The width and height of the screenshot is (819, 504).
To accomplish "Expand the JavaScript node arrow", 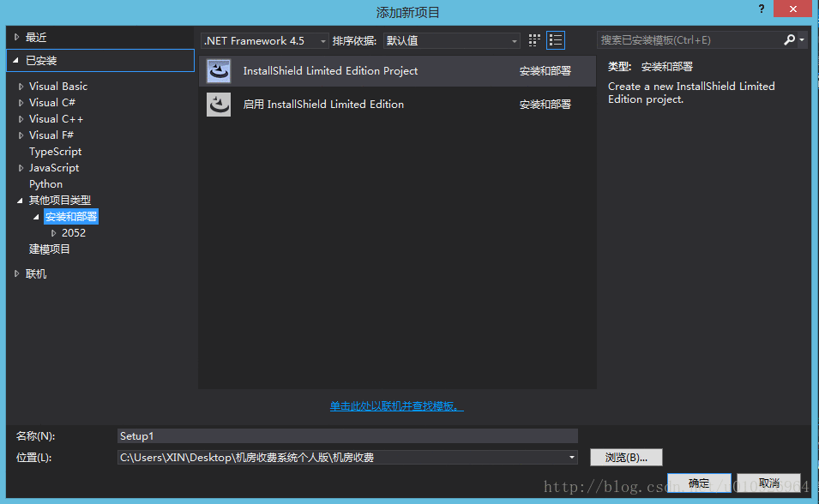I will click(x=21, y=168).
